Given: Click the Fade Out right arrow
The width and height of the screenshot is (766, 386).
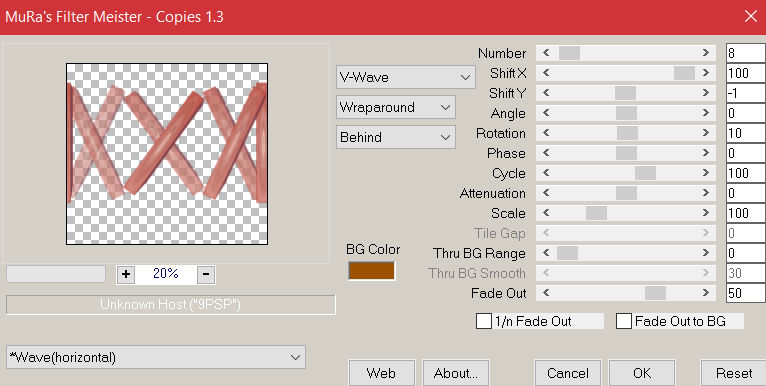Looking at the screenshot, I should (706, 293).
